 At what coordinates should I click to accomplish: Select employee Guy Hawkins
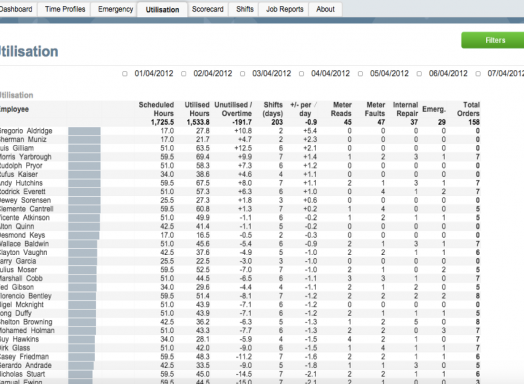20,339
